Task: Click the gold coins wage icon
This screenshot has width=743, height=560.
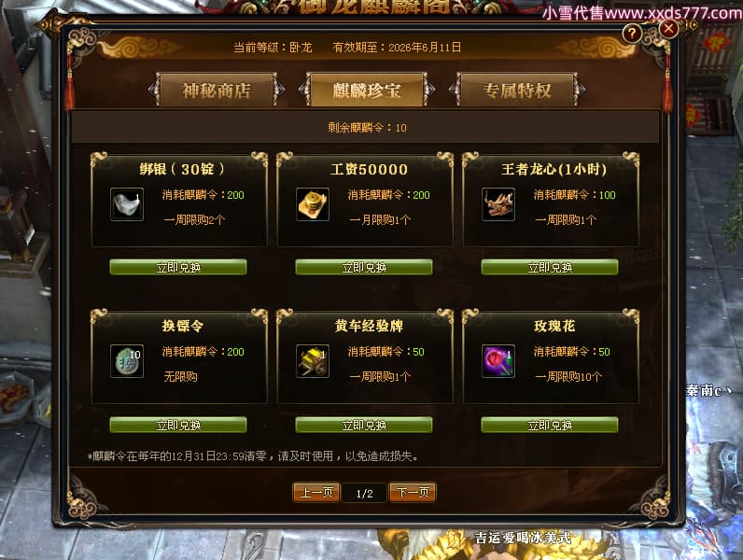Action: pyautogui.click(x=313, y=204)
